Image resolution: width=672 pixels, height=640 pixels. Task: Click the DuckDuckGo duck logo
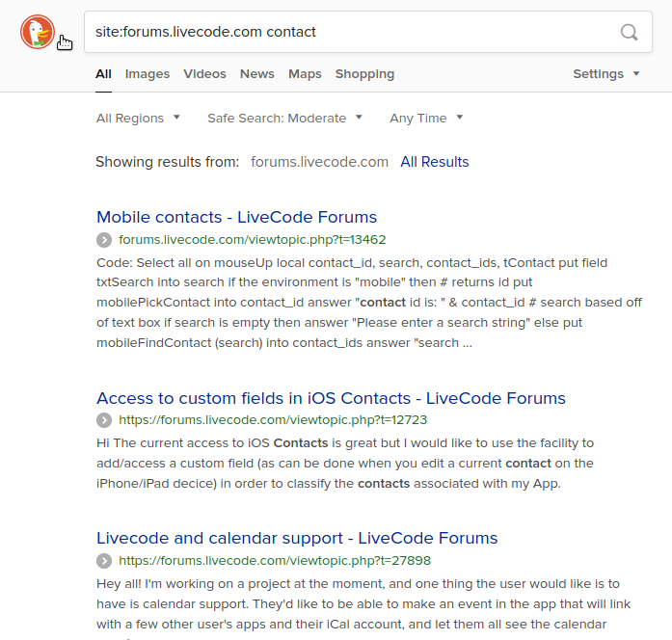coord(37,32)
